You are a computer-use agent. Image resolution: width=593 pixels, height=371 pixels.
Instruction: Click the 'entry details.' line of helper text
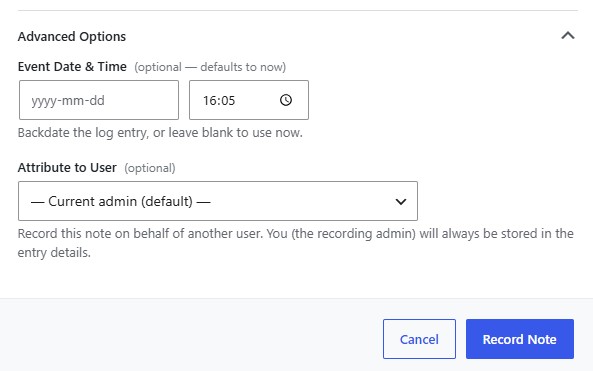pyautogui.click(x=54, y=252)
